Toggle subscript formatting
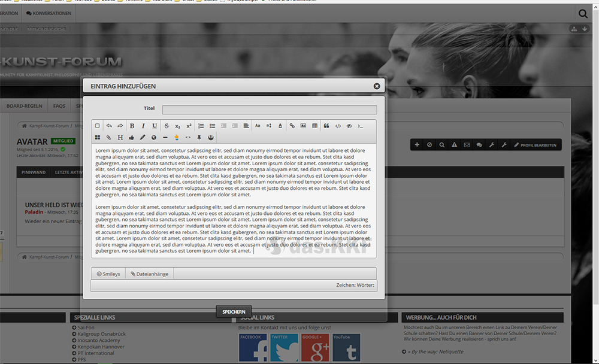 [x=178, y=126]
